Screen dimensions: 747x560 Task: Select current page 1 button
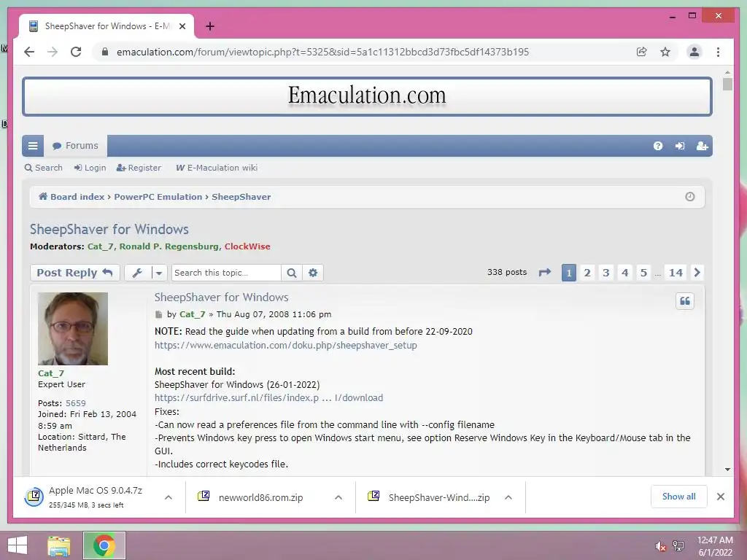coord(569,273)
